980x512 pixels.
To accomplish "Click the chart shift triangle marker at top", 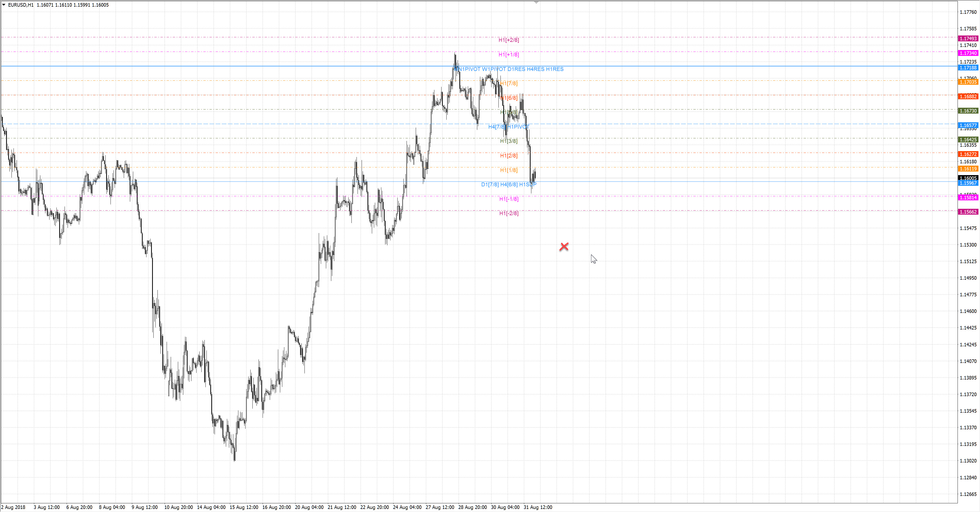I will [x=536, y=2].
